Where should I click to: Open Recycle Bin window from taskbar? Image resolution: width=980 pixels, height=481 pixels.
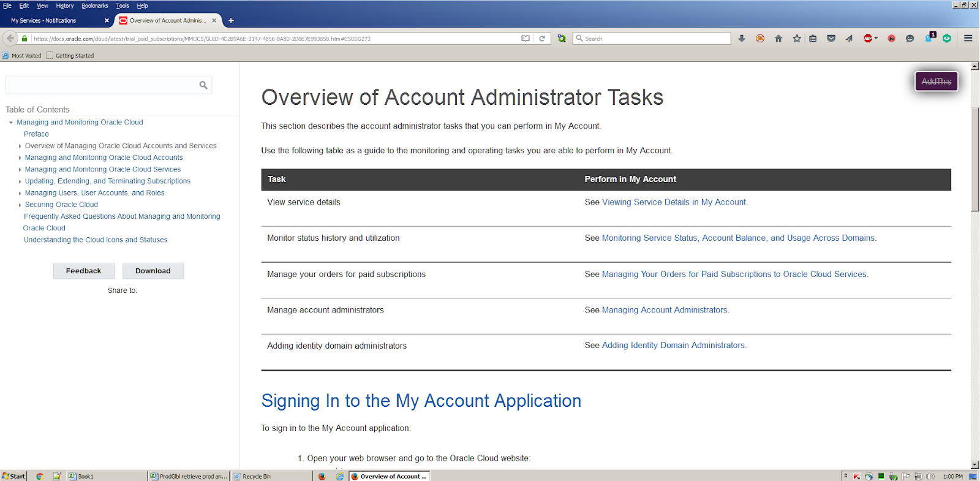click(x=272, y=476)
